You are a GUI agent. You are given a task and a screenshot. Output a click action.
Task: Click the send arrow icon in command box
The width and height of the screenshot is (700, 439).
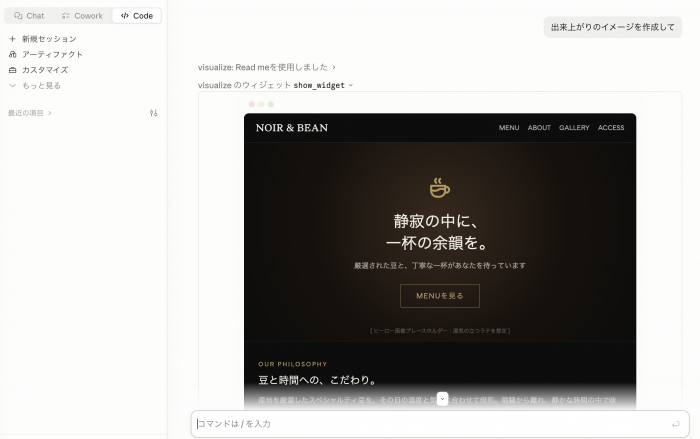point(676,424)
